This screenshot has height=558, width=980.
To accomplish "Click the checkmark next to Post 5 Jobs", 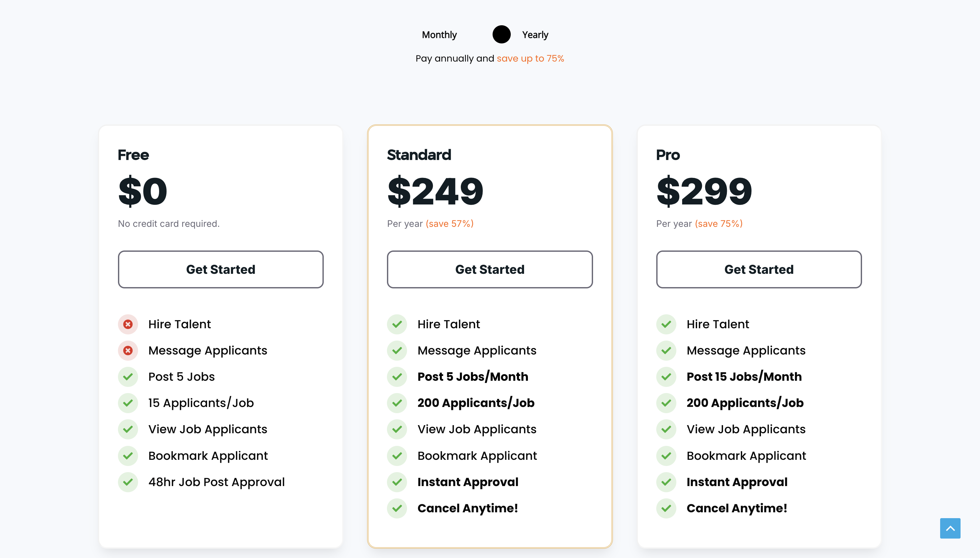I will pyautogui.click(x=128, y=377).
